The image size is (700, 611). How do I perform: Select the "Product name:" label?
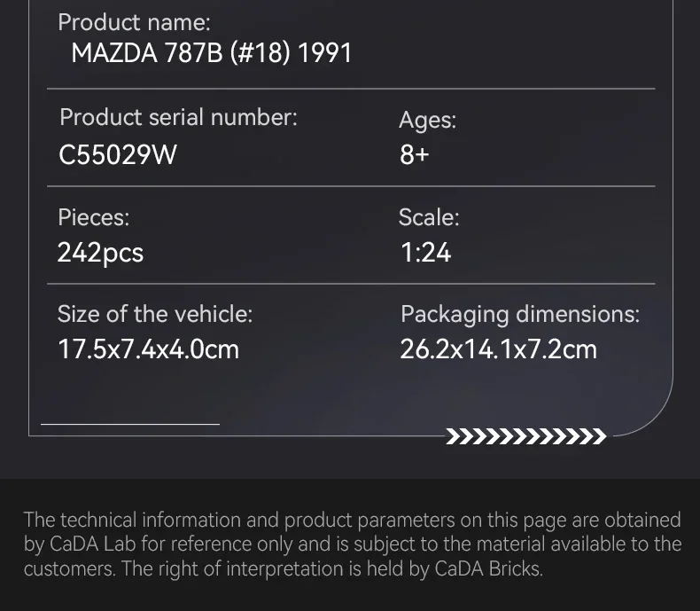tap(134, 23)
